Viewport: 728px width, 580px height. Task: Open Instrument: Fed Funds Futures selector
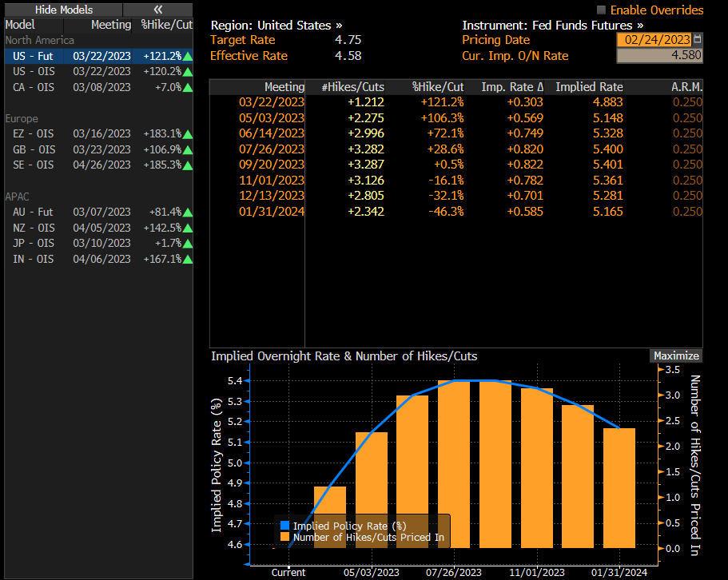pyautogui.click(x=552, y=26)
